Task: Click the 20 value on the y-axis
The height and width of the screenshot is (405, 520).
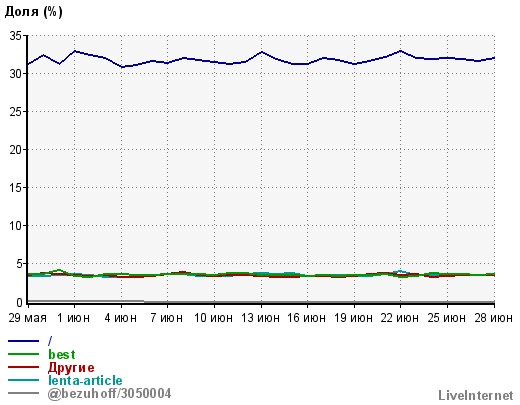Action: click(16, 150)
